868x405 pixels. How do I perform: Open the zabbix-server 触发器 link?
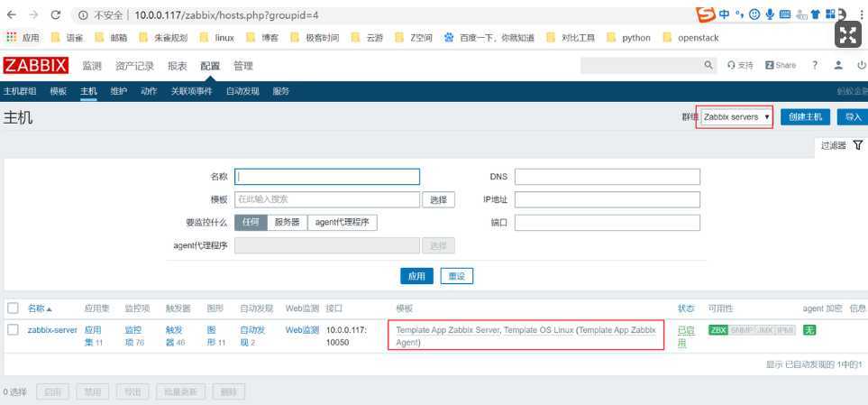[176, 336]
